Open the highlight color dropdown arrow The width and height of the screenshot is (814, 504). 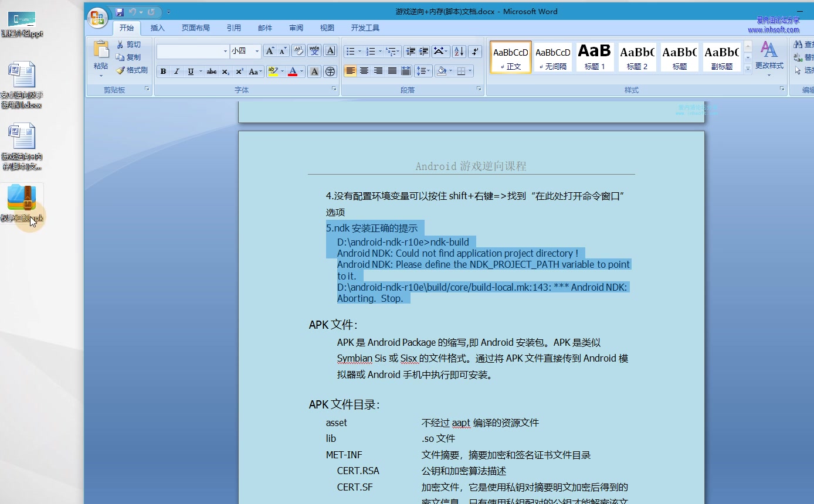coord(282,71)
